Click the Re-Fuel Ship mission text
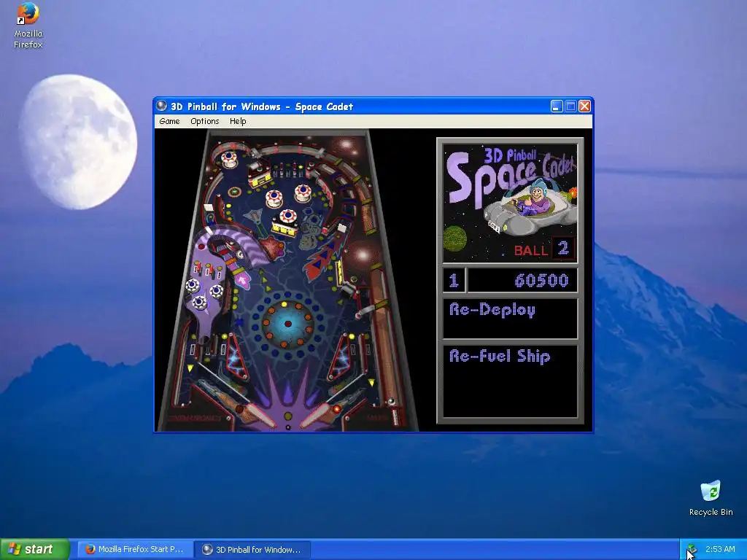Image resolution: width=747 pixels, height=560 pixels. click(500, 356)
